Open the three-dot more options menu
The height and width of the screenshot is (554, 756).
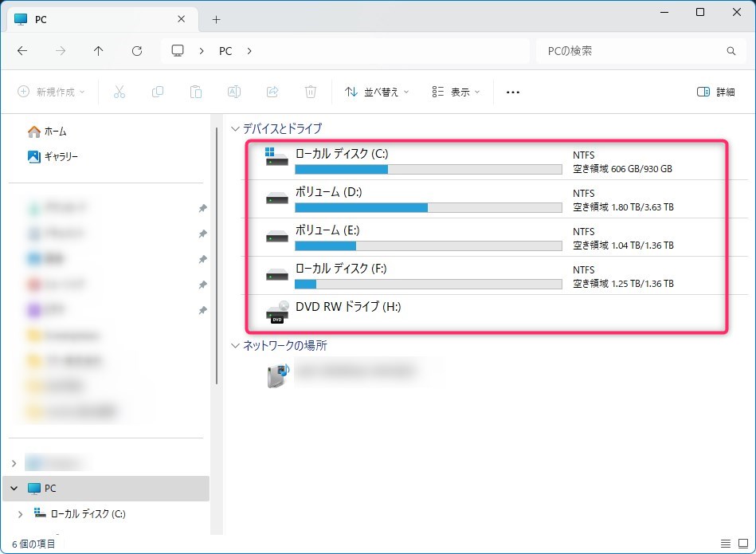coord(513,92)
